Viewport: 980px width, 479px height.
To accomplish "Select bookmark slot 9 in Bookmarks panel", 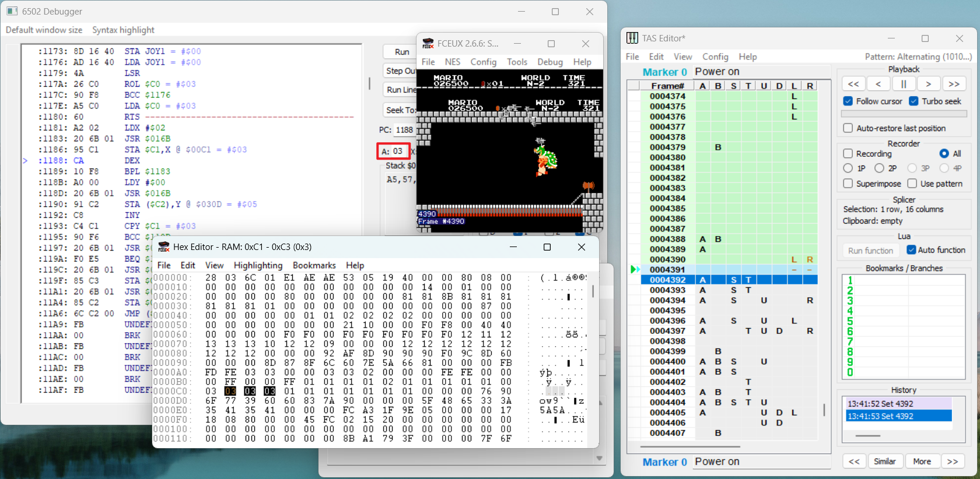I will pyautogui.click(x=850, y=362).
